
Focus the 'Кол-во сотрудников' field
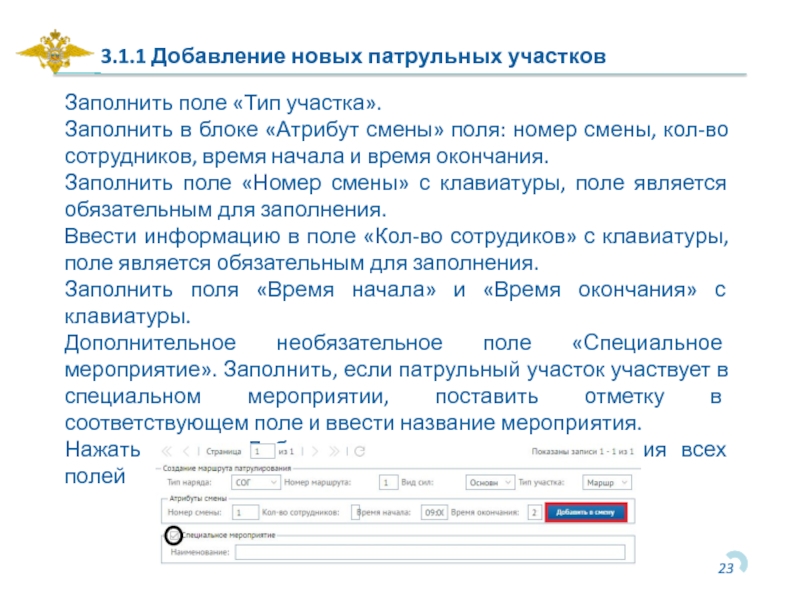coord(356,512)
